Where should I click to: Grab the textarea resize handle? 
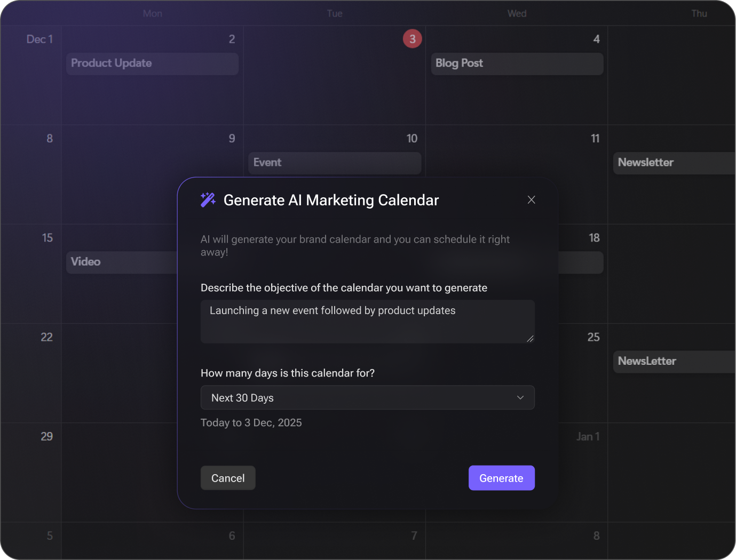(530, 339)
